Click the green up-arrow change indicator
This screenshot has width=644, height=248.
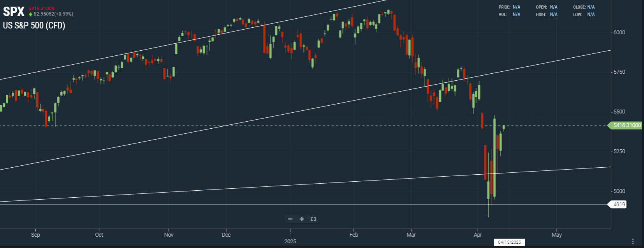(x=30, y=14)
